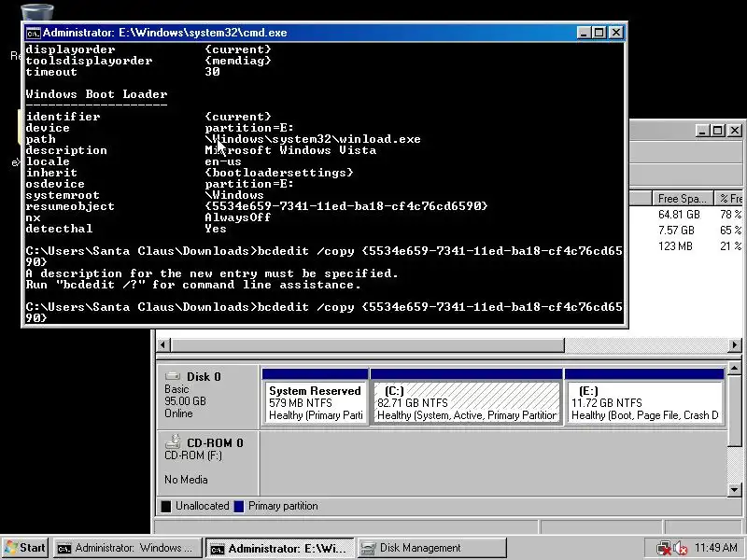Click the disk pane scroll up arrow

click(734, 368)
